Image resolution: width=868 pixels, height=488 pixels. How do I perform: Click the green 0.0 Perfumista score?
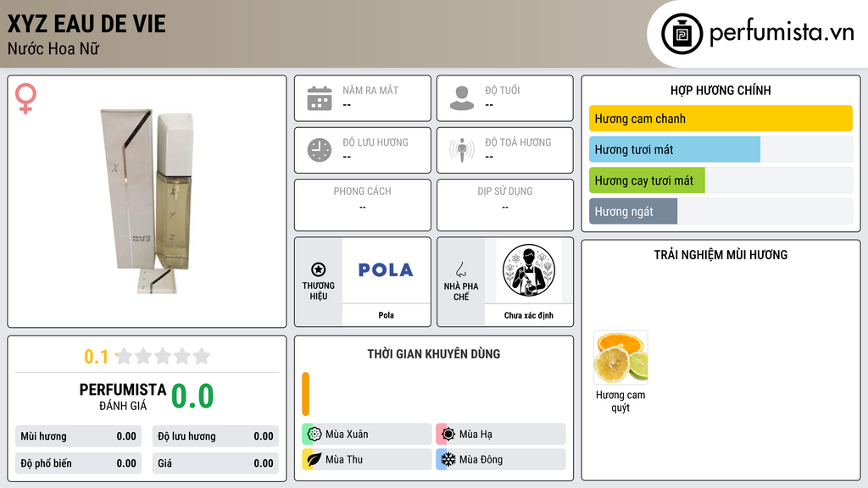(x=192, y=396)
